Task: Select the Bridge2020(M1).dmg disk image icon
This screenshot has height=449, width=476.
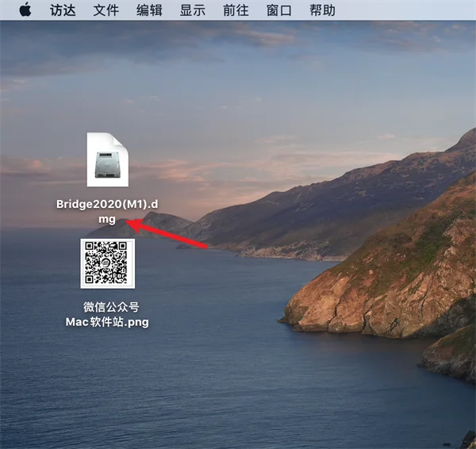Action: tap(107, 159)
